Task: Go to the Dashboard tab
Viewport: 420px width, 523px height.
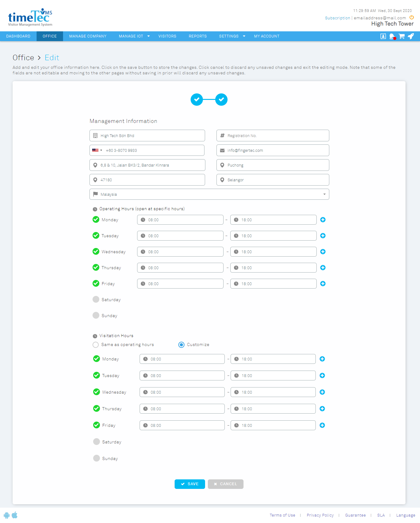Action: [x=18, y=36]
